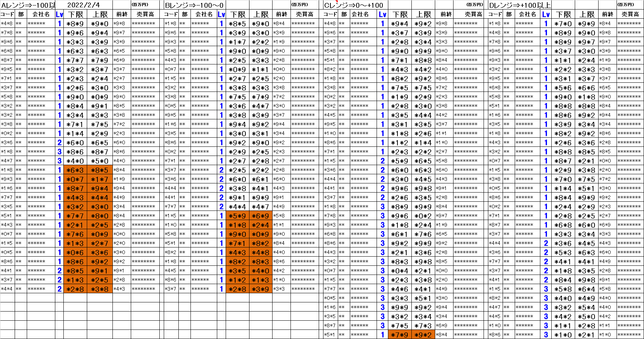The width and height of the screenshot is (644, 339).
Task: Select the コード header in Cレンジ
Action: click(x=330, y=14)
